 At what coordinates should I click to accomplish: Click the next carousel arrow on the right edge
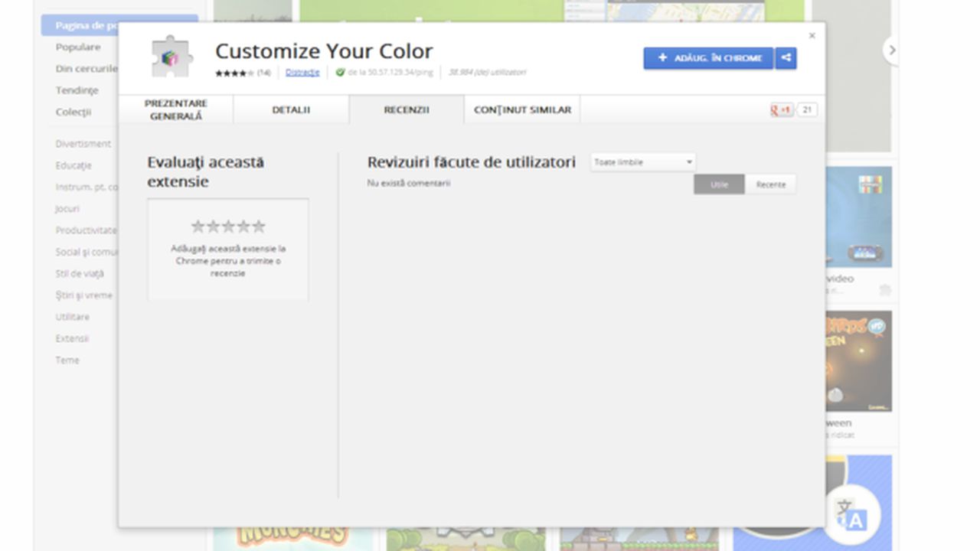tap(891, 50)
